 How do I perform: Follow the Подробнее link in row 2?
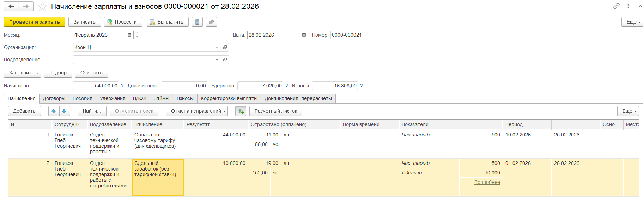click(487, 182)
